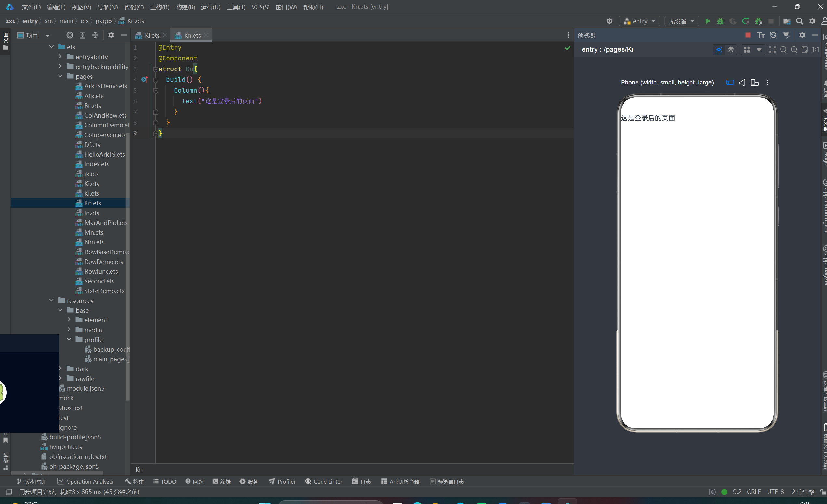Viewport: 827px width, 504px height.
Task: Open the ArkUI检查器 tool window
Action: coord(400,482)
